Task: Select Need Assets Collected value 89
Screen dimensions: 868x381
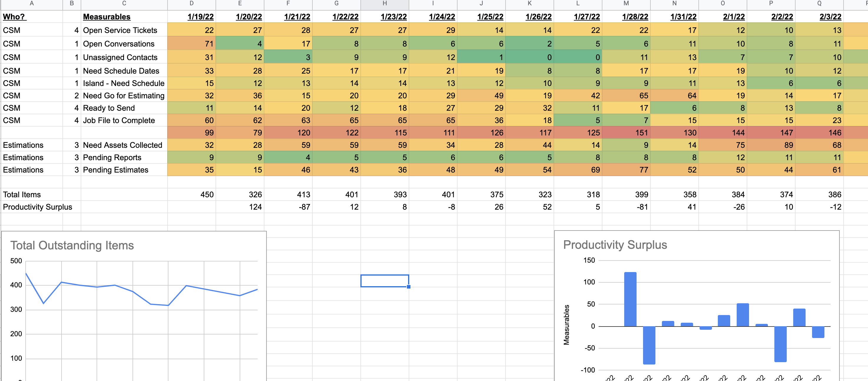Action: coord(771,145)
